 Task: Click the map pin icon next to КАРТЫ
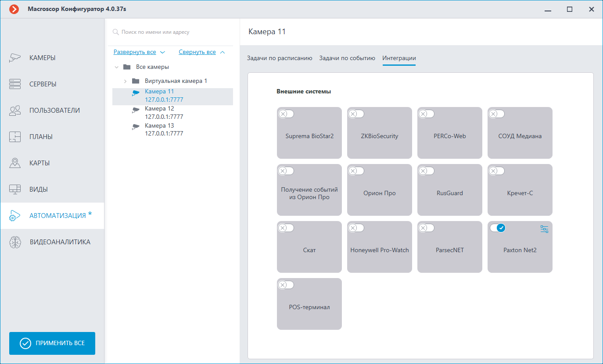click(15, 163)
